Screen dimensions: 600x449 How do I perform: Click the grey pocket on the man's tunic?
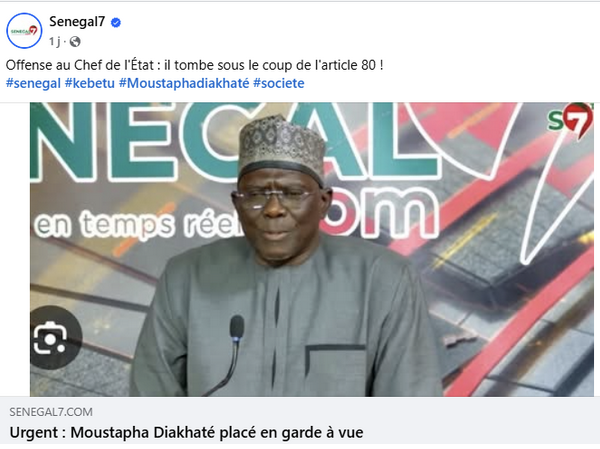pyautogui.click(x=336, y=369)
